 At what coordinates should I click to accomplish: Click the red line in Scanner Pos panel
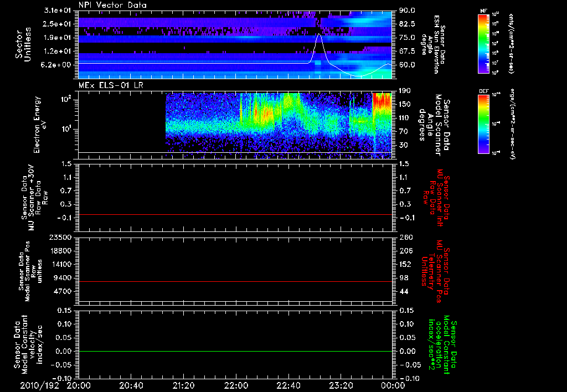point(235,281)
